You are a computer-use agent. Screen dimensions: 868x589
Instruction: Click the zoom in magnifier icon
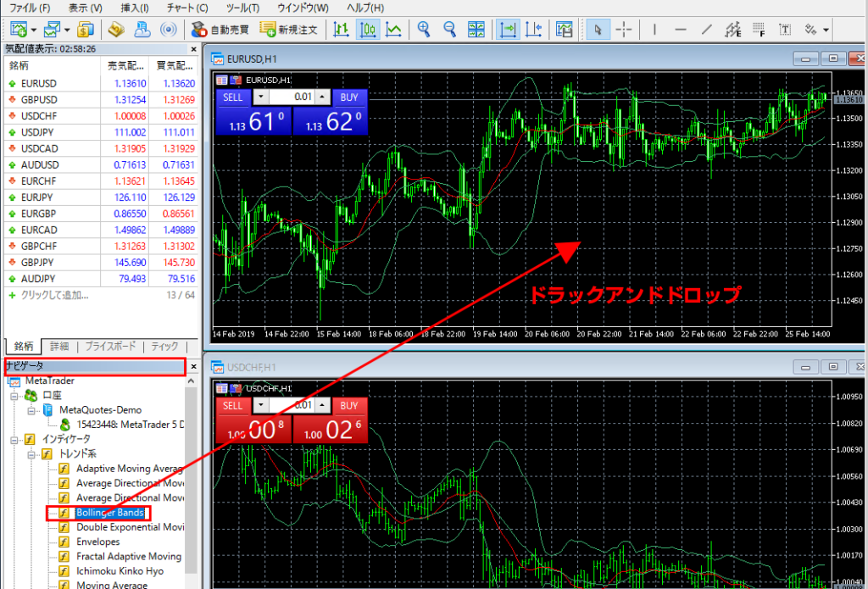coord(424,30)
